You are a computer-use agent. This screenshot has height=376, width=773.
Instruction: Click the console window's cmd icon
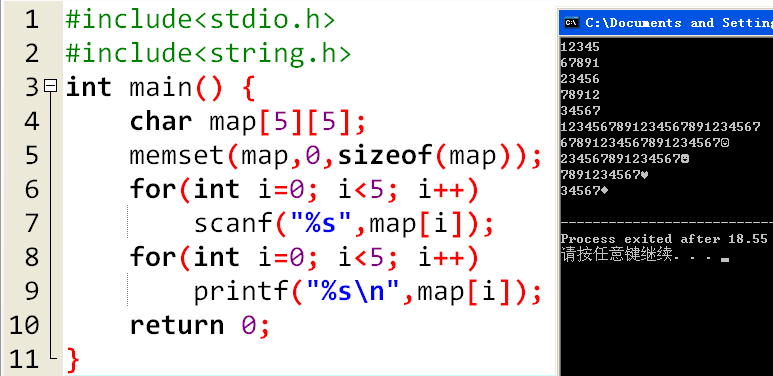[x=571, y=23]
